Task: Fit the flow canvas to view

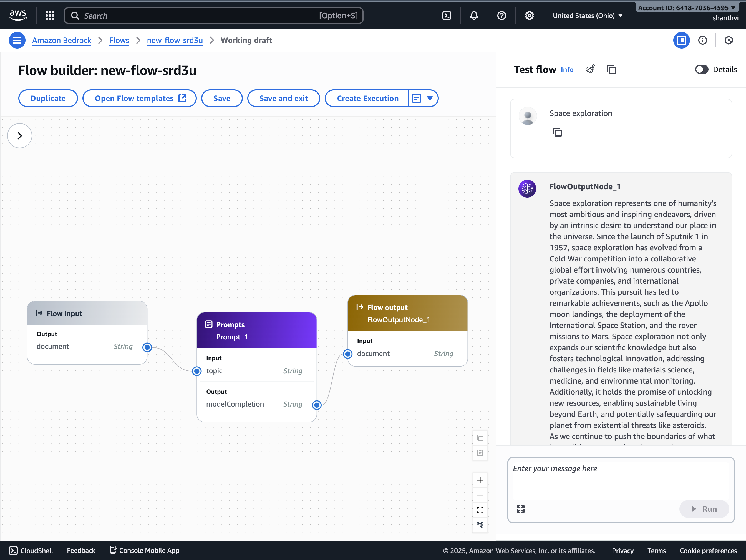Action: click(x=480, y=510)
